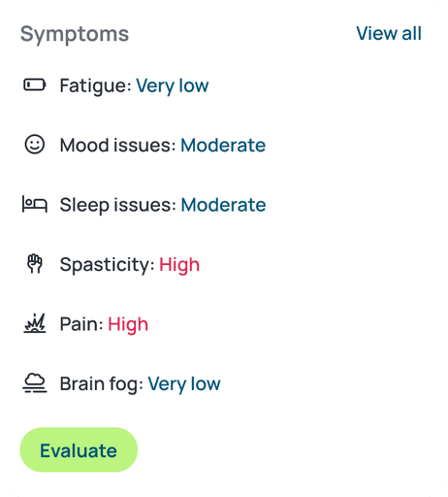Click the Spasticity fist icon
448x497 pixels.
tap(35, 264)
